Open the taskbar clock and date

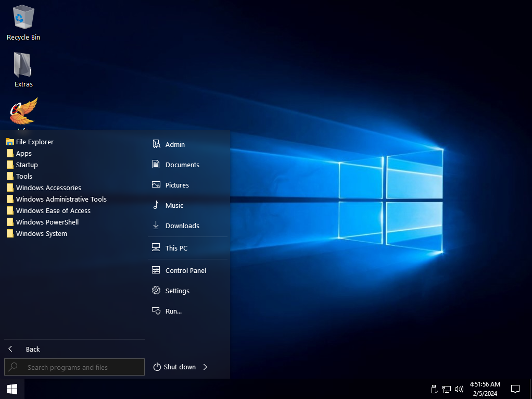[x=485, y=389]
